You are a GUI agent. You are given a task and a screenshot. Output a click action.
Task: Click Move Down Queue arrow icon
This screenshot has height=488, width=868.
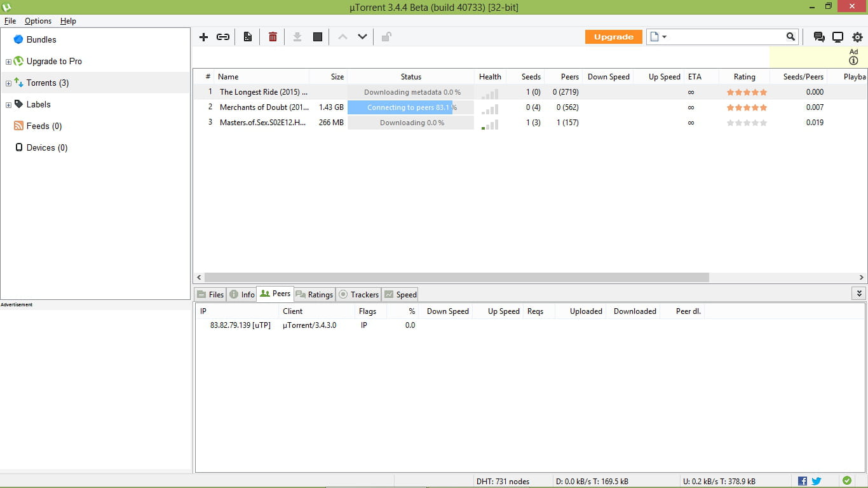(362, 37)
